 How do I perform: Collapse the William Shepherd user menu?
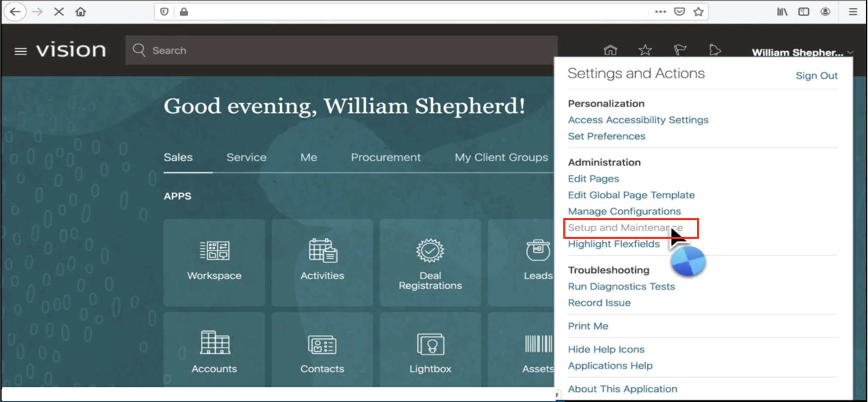click(802, 52)
